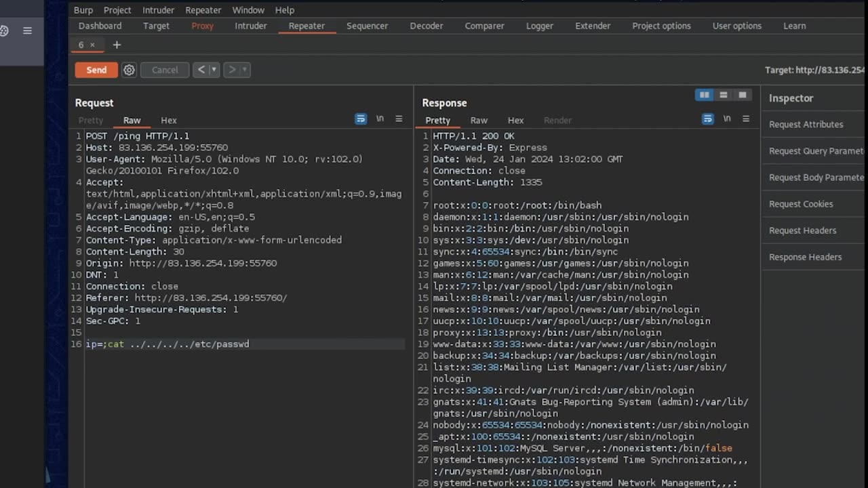Open the Response pane hamburger menu
This screenshot has width=868, height=488.
tap(746, 119)
